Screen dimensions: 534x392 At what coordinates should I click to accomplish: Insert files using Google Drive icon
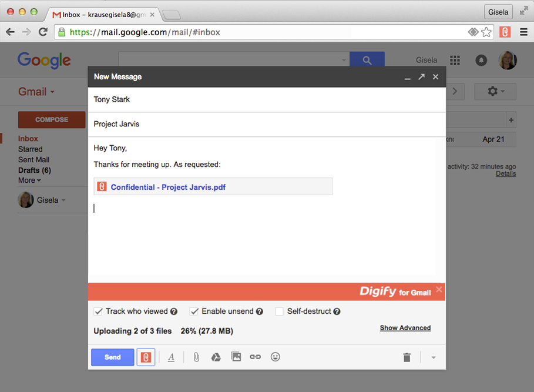(x=216, y=357)
